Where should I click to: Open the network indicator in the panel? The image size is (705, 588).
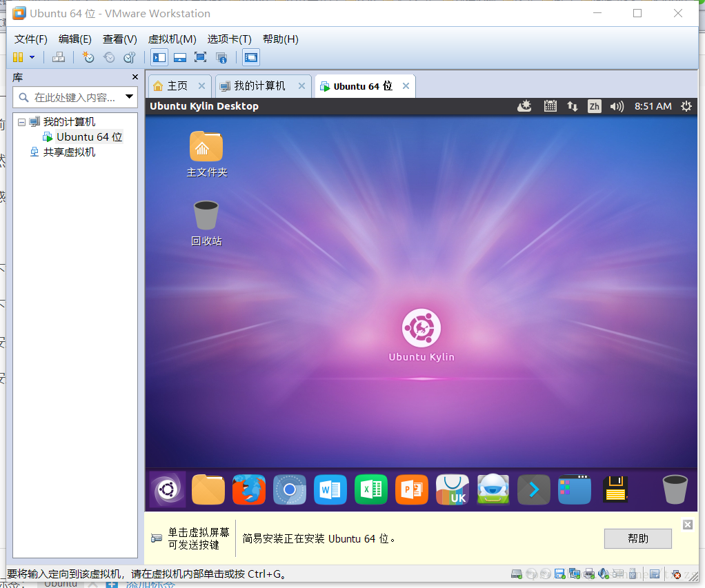pos(573,106)
